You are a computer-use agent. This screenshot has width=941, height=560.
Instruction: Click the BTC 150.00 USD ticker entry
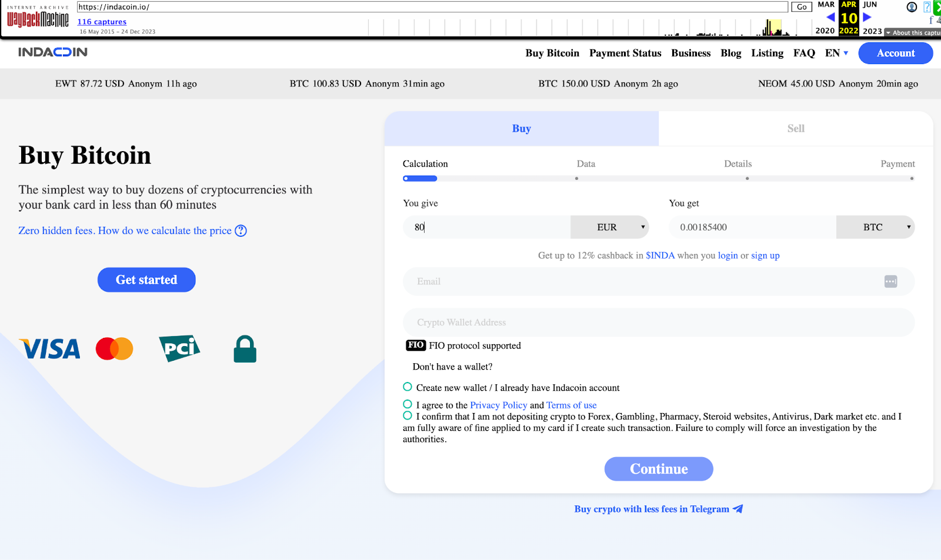pyautogui.click(x=608, y=83)
